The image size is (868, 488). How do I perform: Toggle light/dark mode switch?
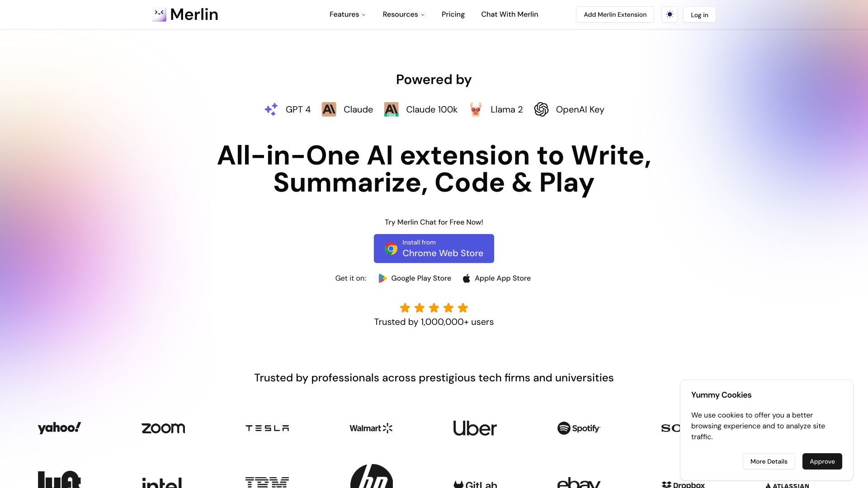[669, 14]
